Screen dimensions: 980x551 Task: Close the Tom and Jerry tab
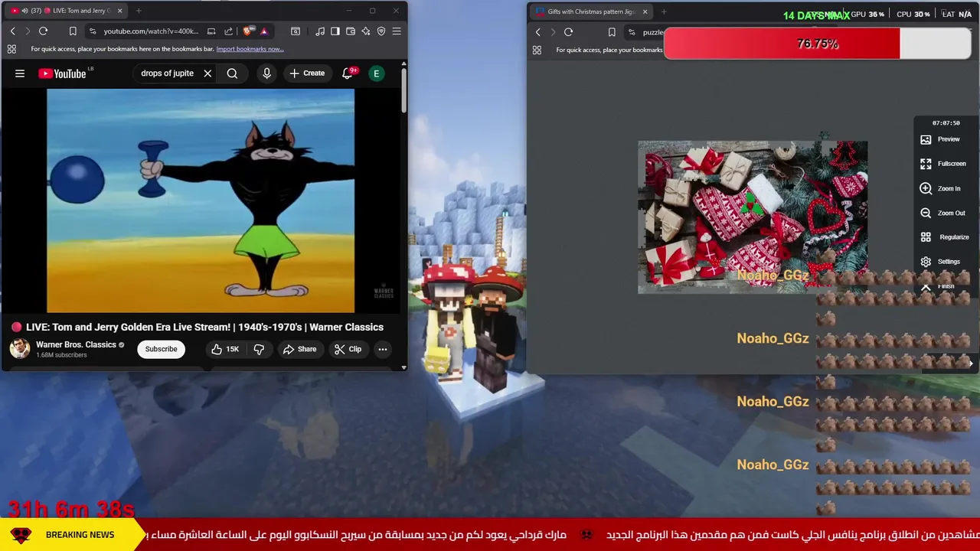click(119, 11)
